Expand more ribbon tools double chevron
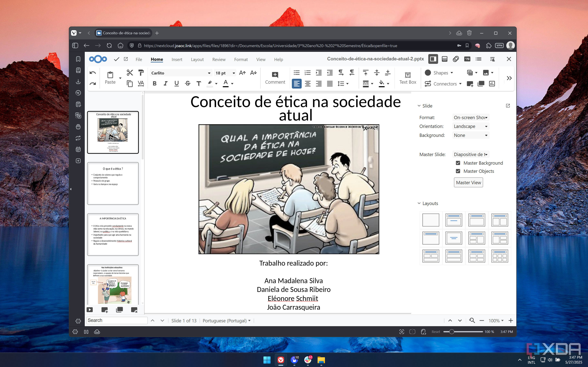 [509, 78]
